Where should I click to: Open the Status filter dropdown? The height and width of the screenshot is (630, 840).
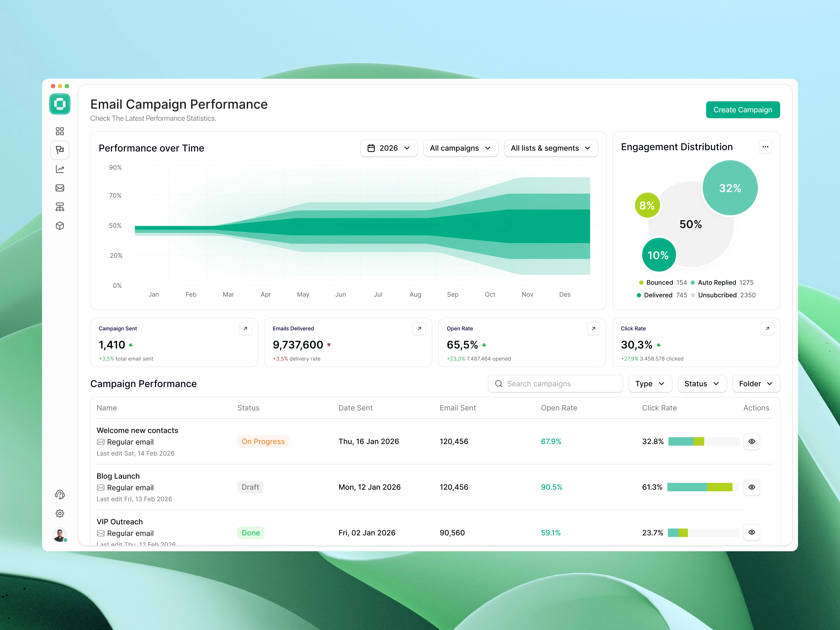click(x=702, y=384)
